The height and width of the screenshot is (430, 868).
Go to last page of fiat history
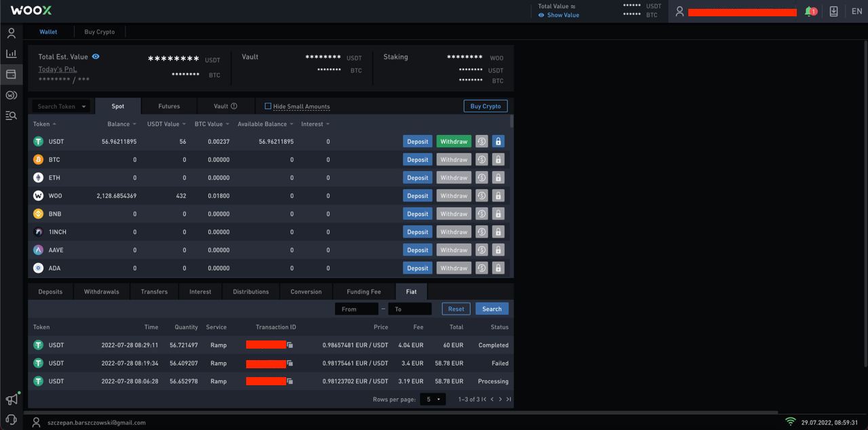509,399
